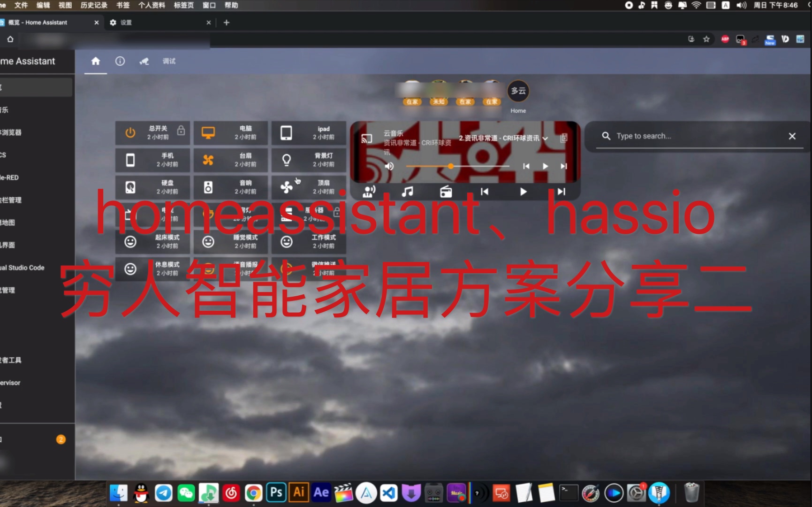Viewport: 812px width, 507px height.
Task: Open notifications badge showing 2
Action: click(x=61, y=439)
